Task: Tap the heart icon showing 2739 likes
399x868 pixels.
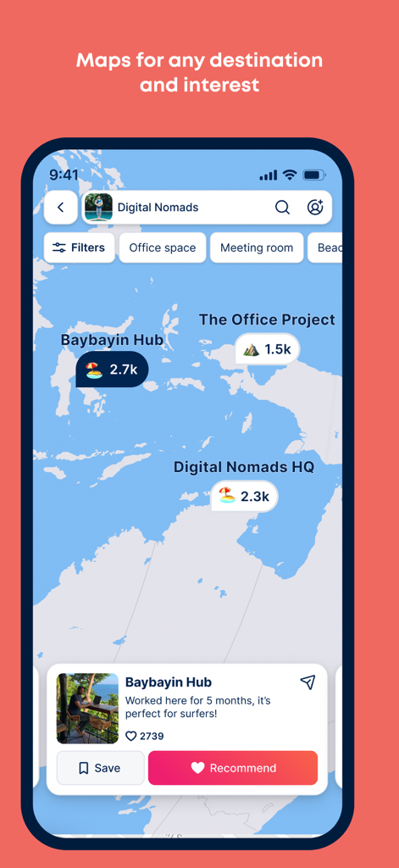Action: tap(131, 737)
